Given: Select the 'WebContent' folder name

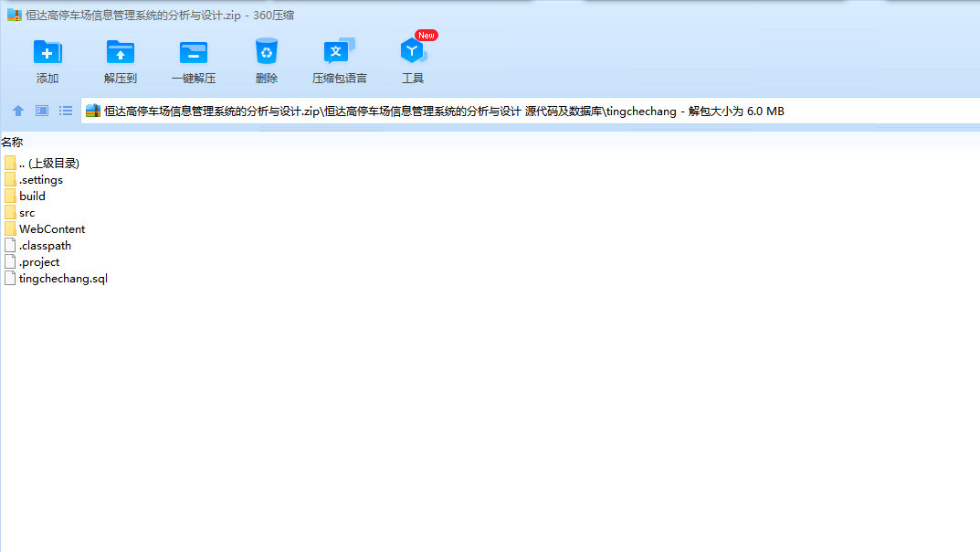Looking at the screenshot, I should coord(52,229).
